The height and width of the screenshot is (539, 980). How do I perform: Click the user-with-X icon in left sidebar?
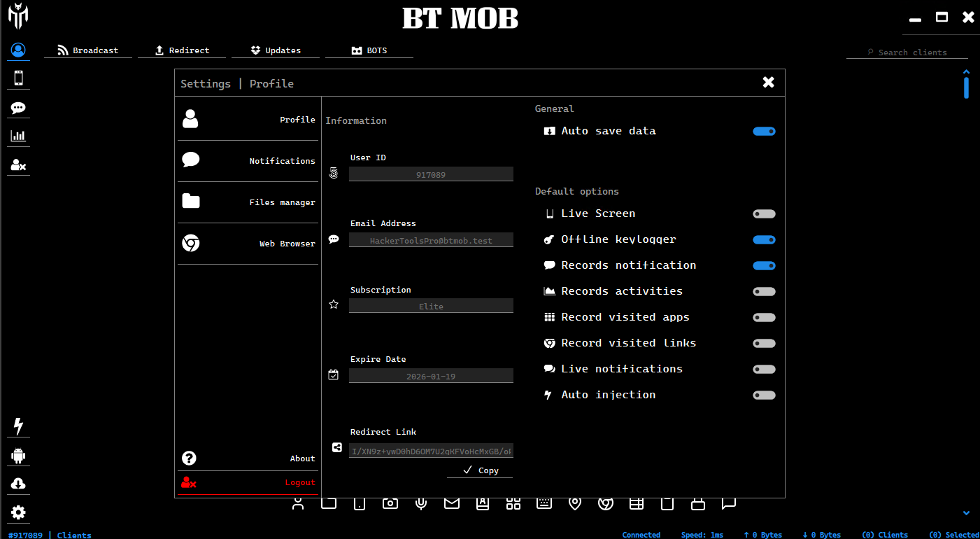pos(18,165)
